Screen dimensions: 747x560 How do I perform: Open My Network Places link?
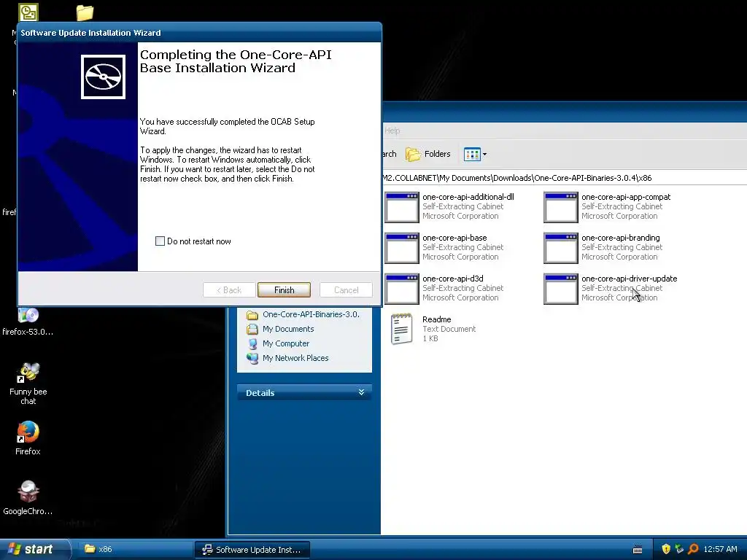[295, 358]
